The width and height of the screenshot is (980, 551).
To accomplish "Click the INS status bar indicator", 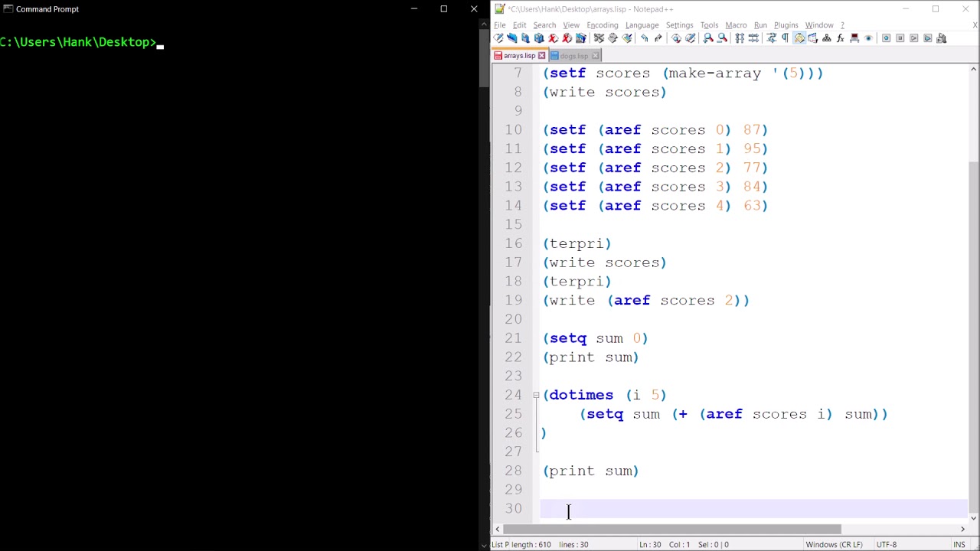I will pos(959,545).
